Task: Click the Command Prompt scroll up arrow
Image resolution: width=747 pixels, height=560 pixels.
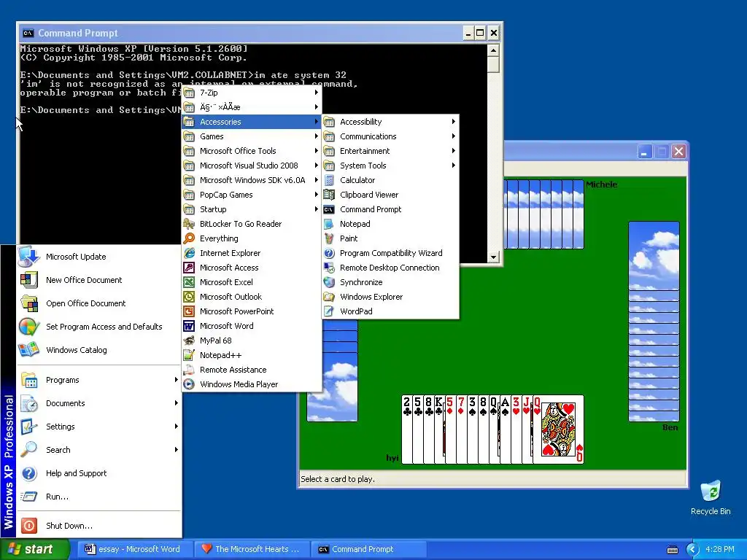Action: 493,50
